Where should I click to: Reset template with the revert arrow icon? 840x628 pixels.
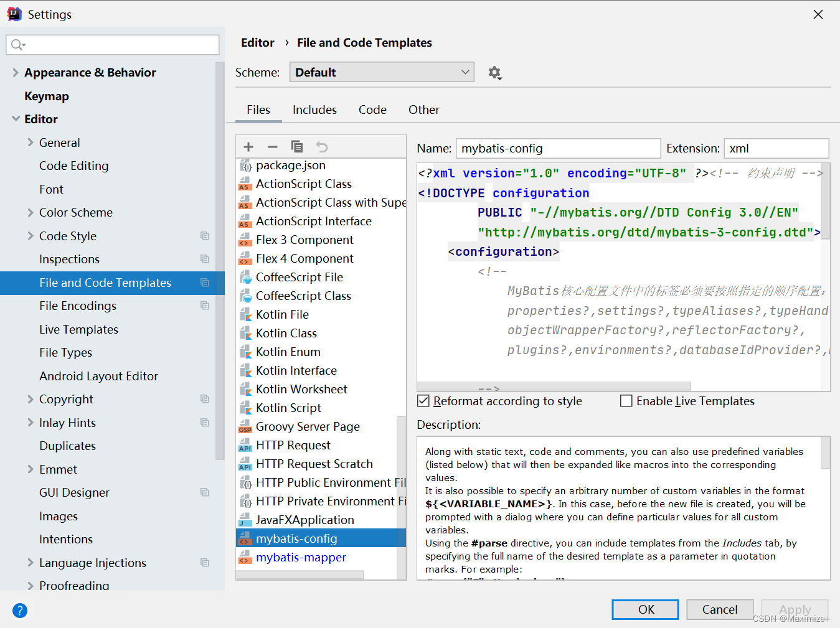coord(322,147)
